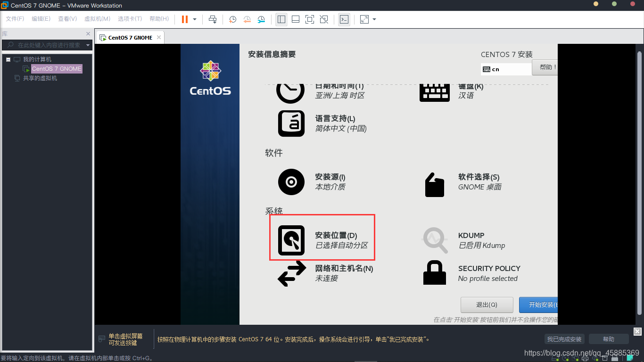Open 安装源(I) disc icon
The height and width of the screenshot is (362, 644).
291,182
